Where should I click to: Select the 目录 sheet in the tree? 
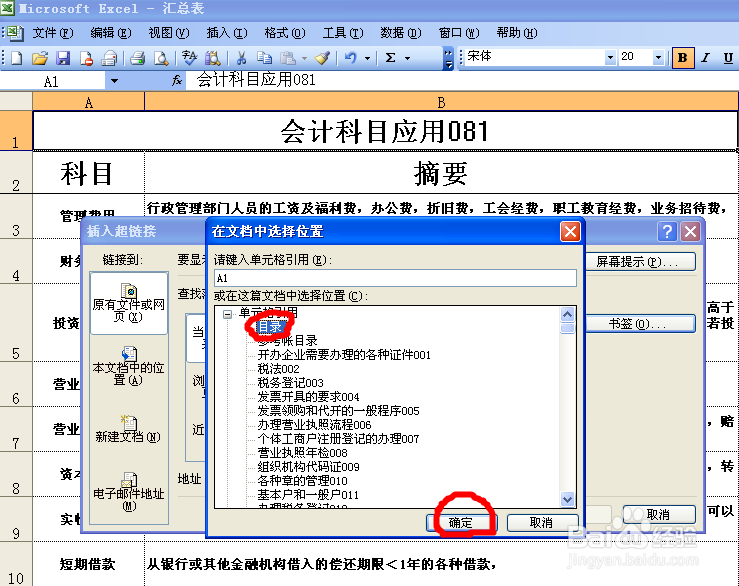(270, 326)
